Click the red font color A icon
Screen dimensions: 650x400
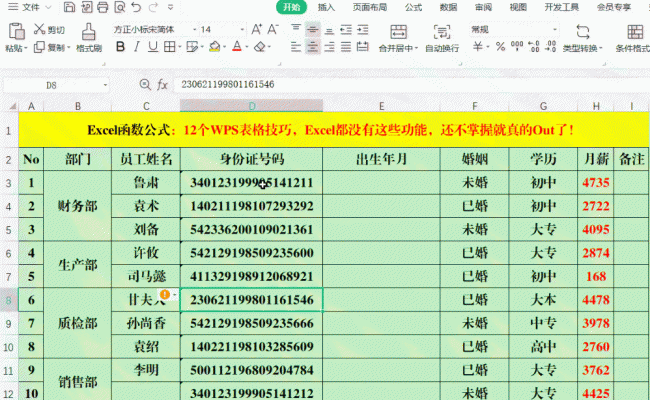(x=237, y=47)
